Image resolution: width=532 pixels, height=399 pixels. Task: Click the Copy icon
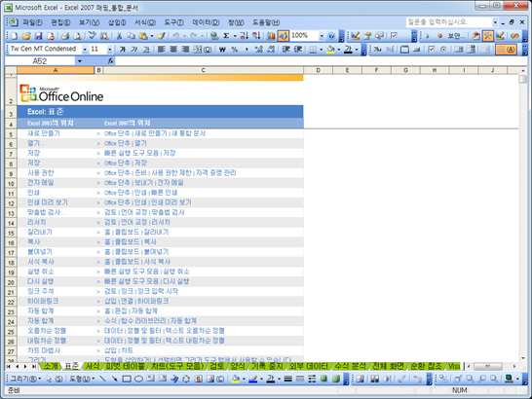131,36
